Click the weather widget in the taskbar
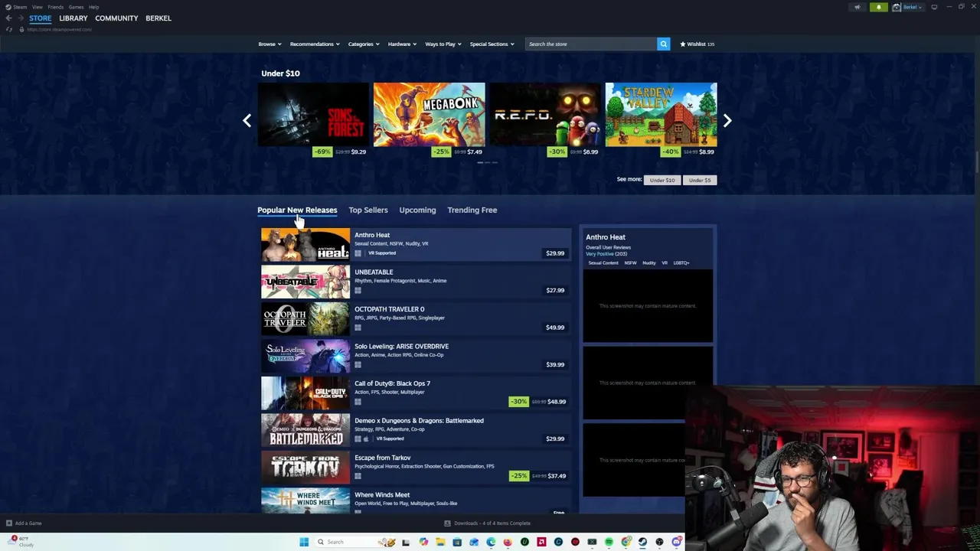The width and height of the screenshot is (980, 551). click(21, 541)
